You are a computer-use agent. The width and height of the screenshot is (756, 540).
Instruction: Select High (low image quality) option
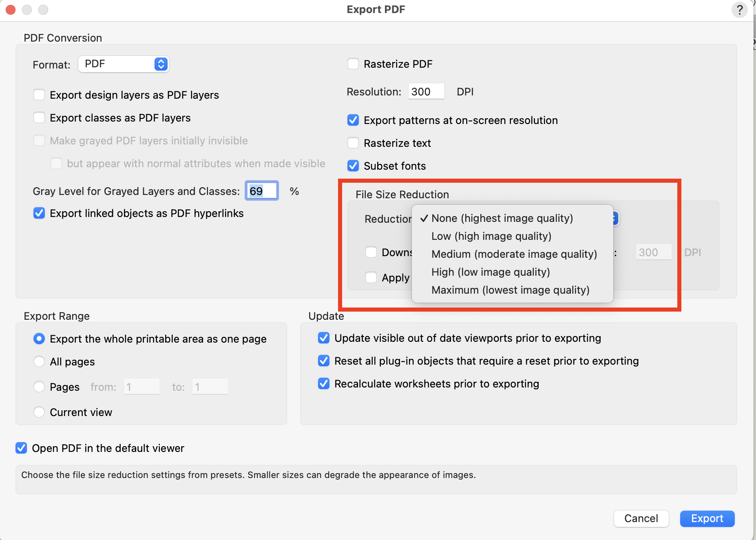490,272
